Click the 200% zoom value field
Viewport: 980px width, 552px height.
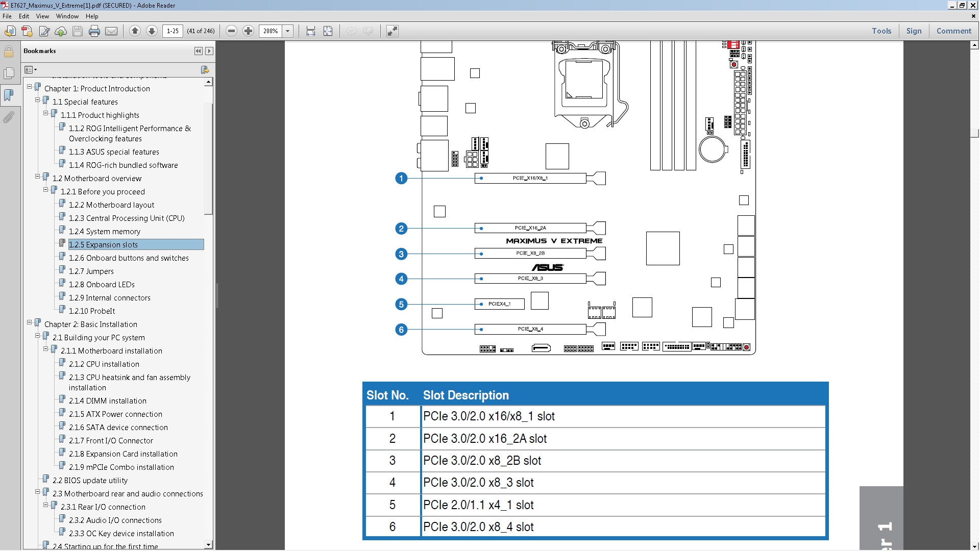(271, 31)
